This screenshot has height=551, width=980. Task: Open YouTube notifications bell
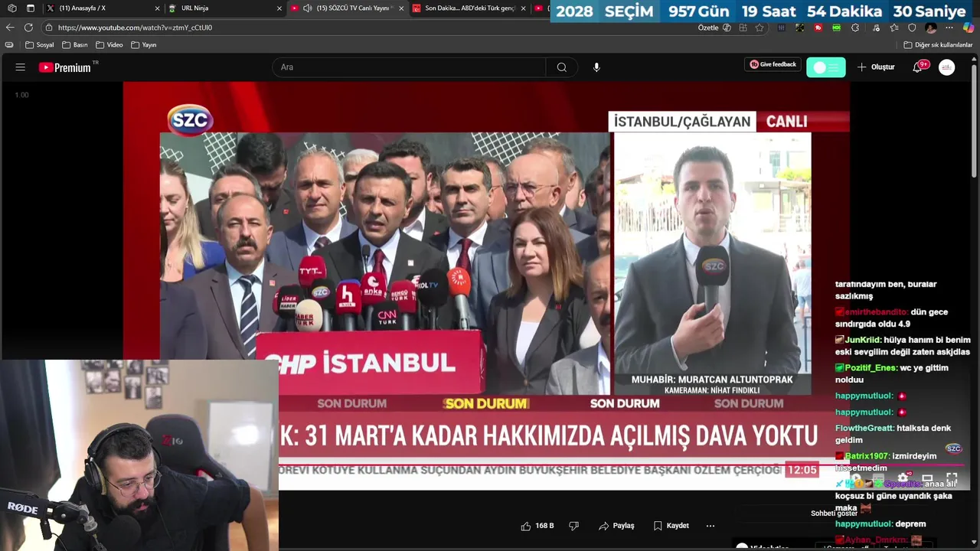pos(917,67)
